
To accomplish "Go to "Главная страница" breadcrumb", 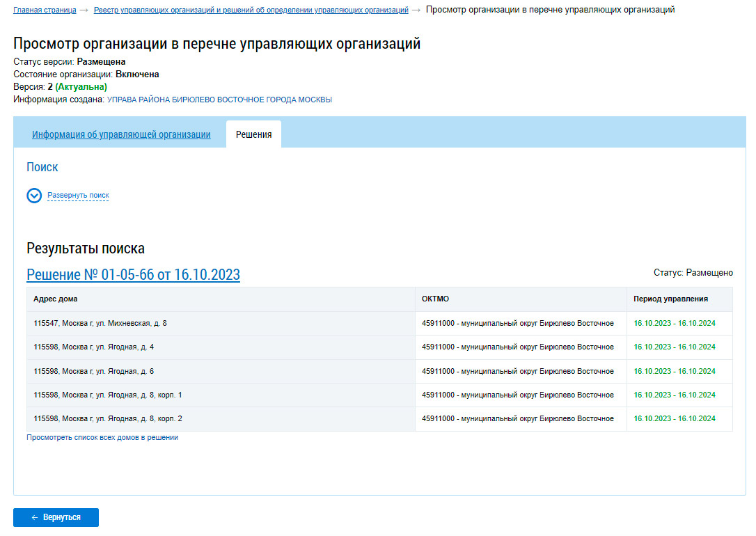I will click(45, 10).
